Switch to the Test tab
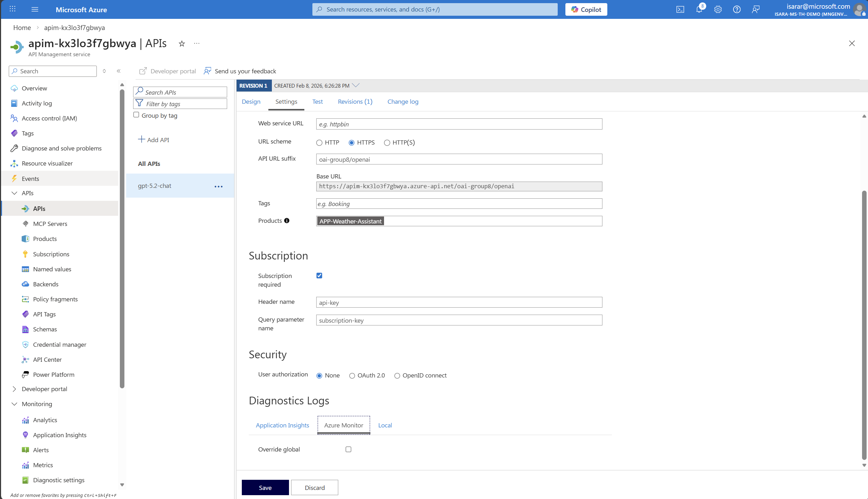The height and width of the screenshot is (499, 868). tap(317, 102)
